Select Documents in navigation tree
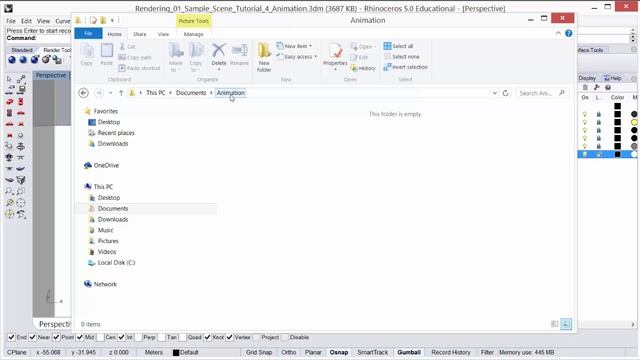 113,209
